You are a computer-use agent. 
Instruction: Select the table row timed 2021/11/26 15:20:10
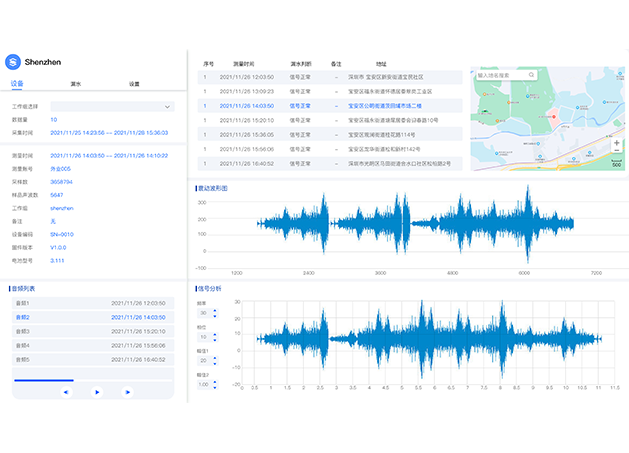[330, 119]
